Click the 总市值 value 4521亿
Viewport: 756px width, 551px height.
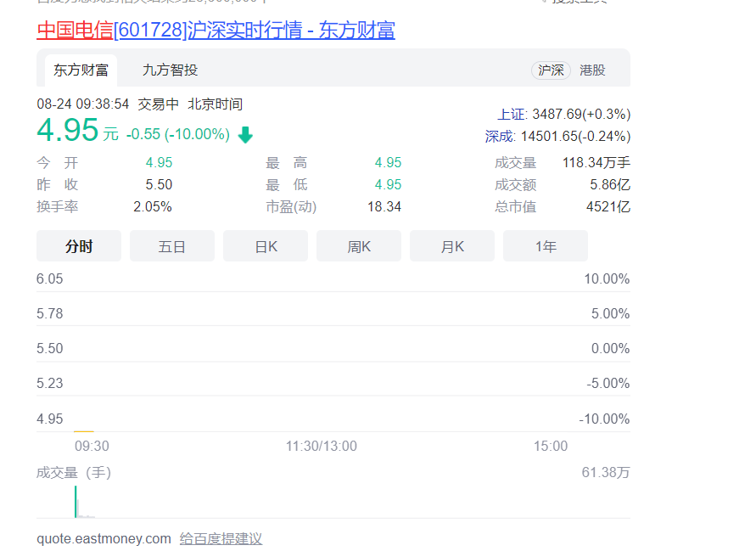point(608,207)
